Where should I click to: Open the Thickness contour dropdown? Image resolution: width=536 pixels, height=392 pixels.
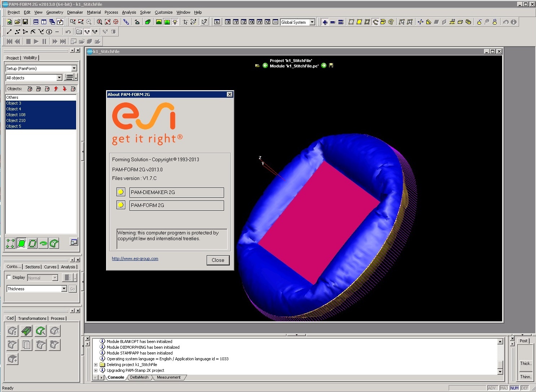(x=64, y=289)
